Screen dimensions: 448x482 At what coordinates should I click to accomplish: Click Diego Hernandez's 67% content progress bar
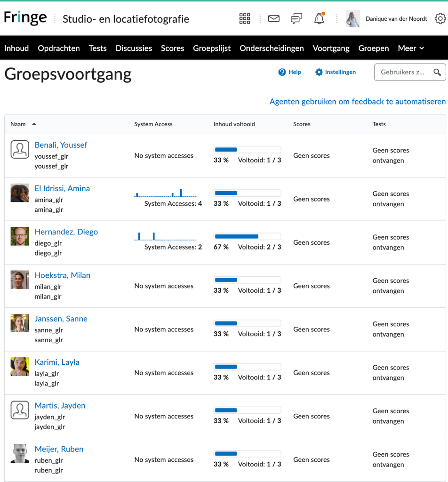point(247,236)
